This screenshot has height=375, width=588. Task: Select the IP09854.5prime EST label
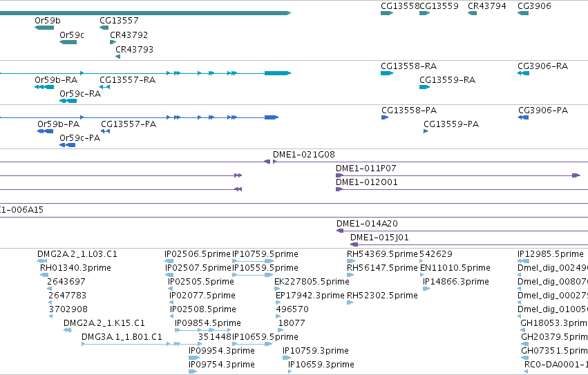point(208,324)
